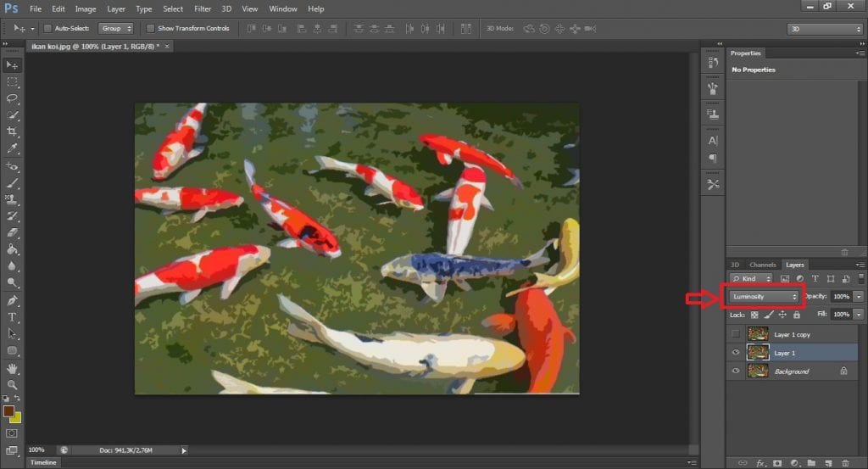Click the delete layer trash icon

(x=845, y=463)
